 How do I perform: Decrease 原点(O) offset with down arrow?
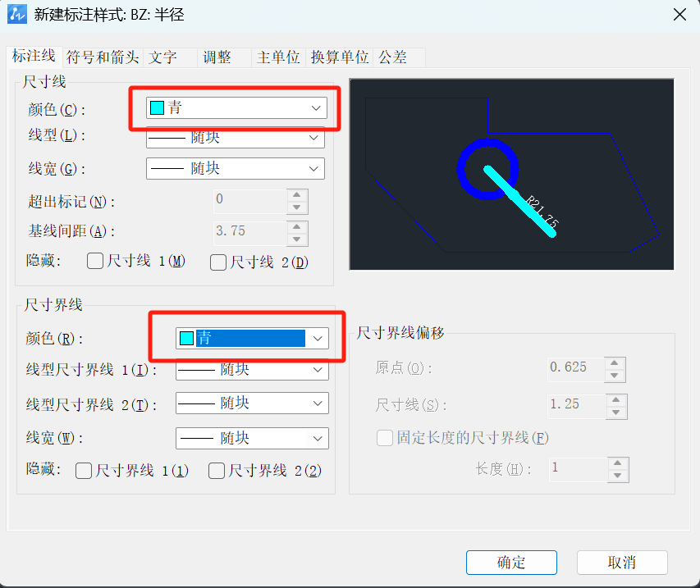[x=615, y=376]
